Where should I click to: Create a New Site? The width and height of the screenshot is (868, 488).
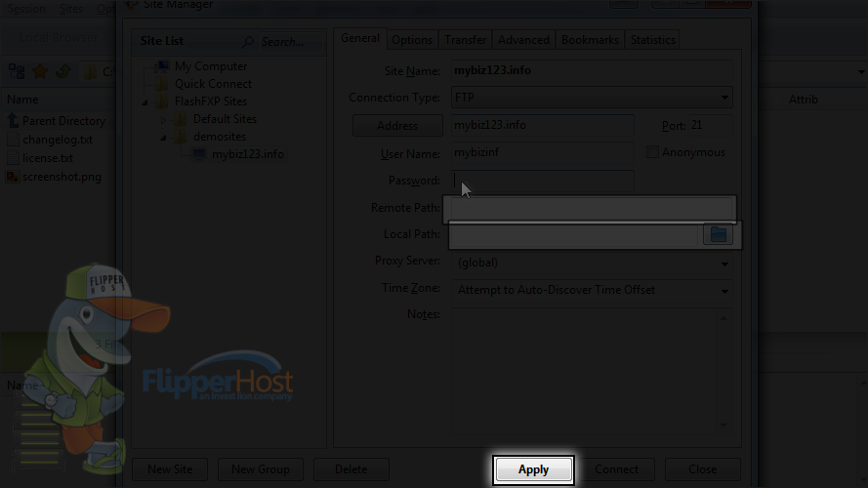(x=170, y=469)
